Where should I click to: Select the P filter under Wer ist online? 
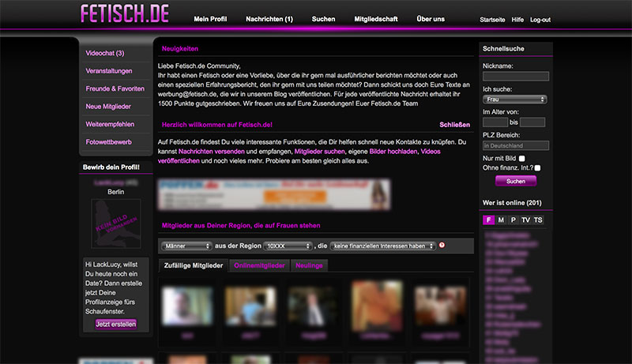pyautogui.click(x=513, y=220)
